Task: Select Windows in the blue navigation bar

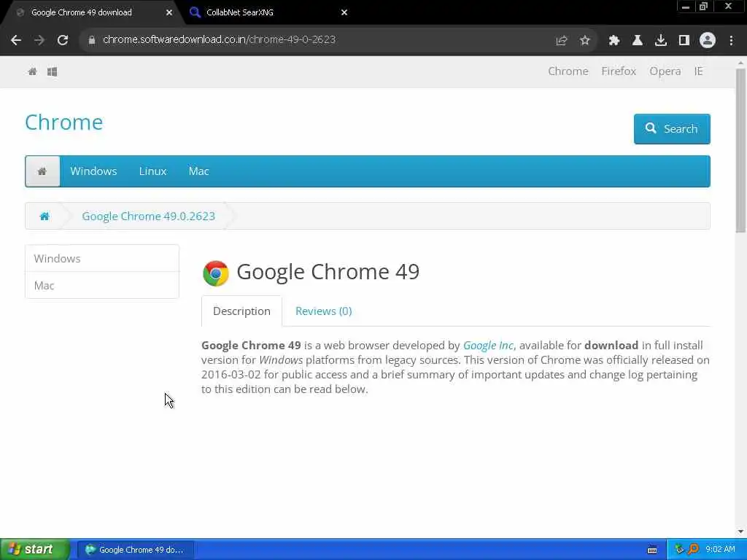Action: tap(93, 171)
